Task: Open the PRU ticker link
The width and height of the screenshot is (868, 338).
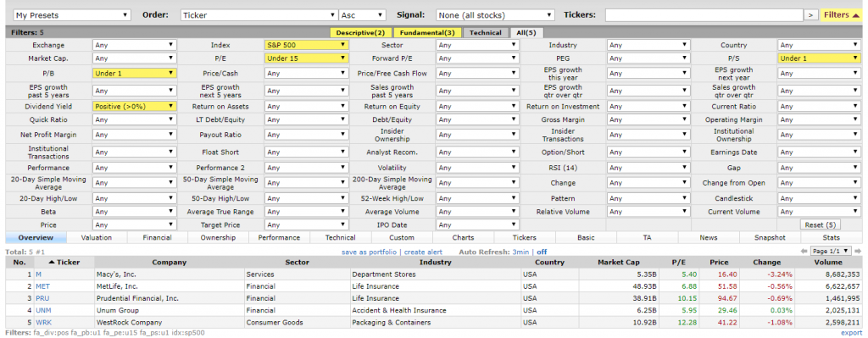Action: pyautogui.click(x=42, y=298)
